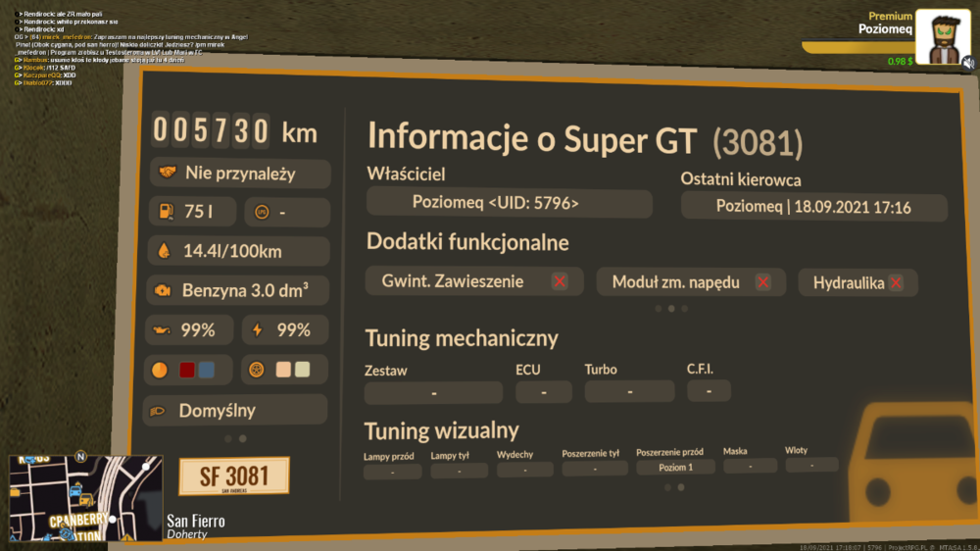Screen dimensions: 980x551
Task: Click the muted speaker icon near the avatar
Action: pos(968,63)
